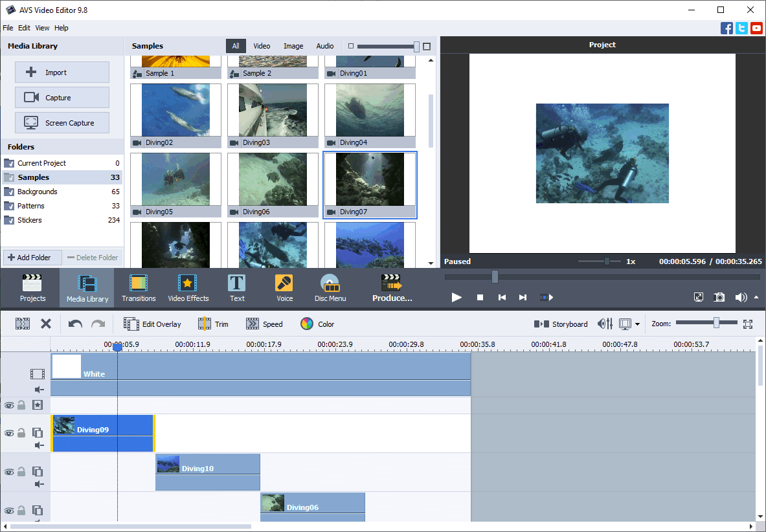Mute the White main video track audio
766x532 pixels.
click(x=39, y=390)
